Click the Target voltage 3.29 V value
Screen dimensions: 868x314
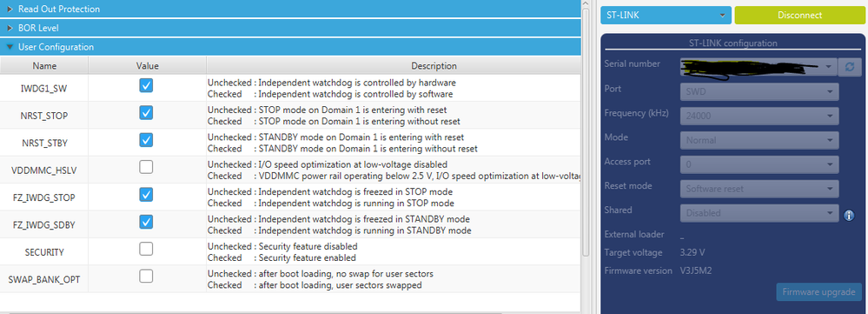tap(692, 252)
